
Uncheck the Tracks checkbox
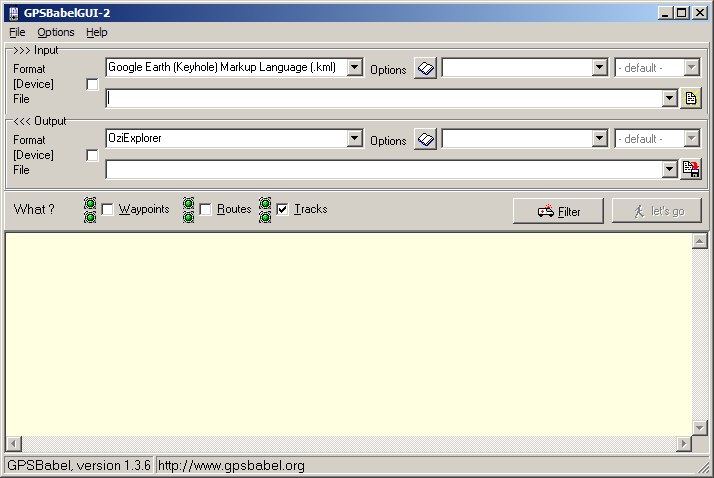282,210
